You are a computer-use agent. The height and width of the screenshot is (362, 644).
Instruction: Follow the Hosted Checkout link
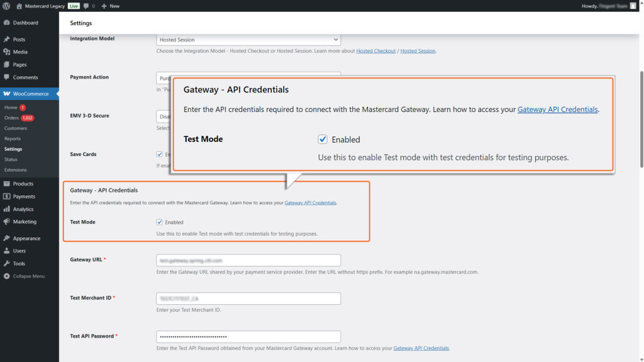click(x=375, y=50)
